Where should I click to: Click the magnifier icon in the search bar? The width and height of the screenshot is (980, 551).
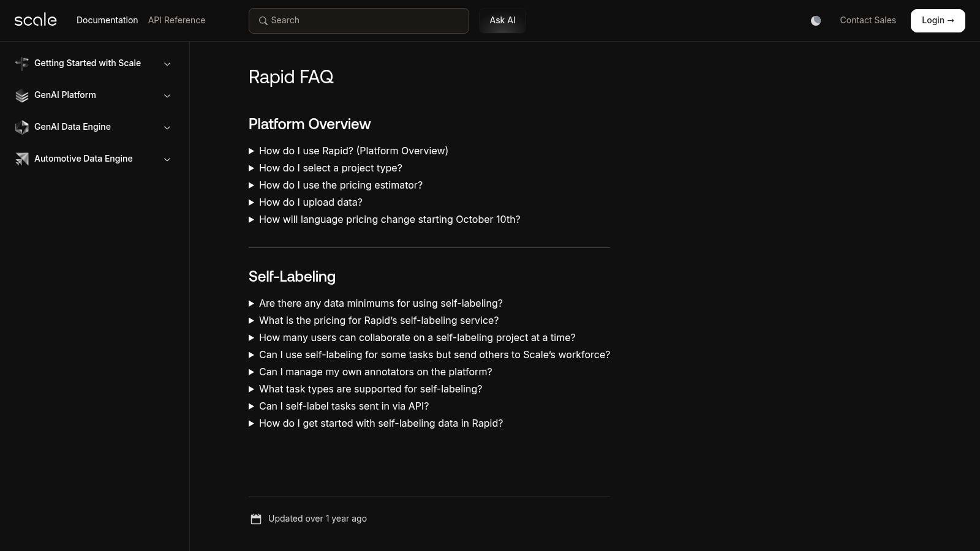coord(263,21)
